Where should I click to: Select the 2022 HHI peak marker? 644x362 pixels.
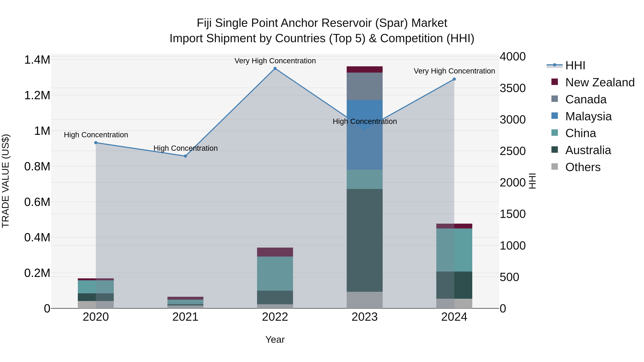(x=275, y=68)
